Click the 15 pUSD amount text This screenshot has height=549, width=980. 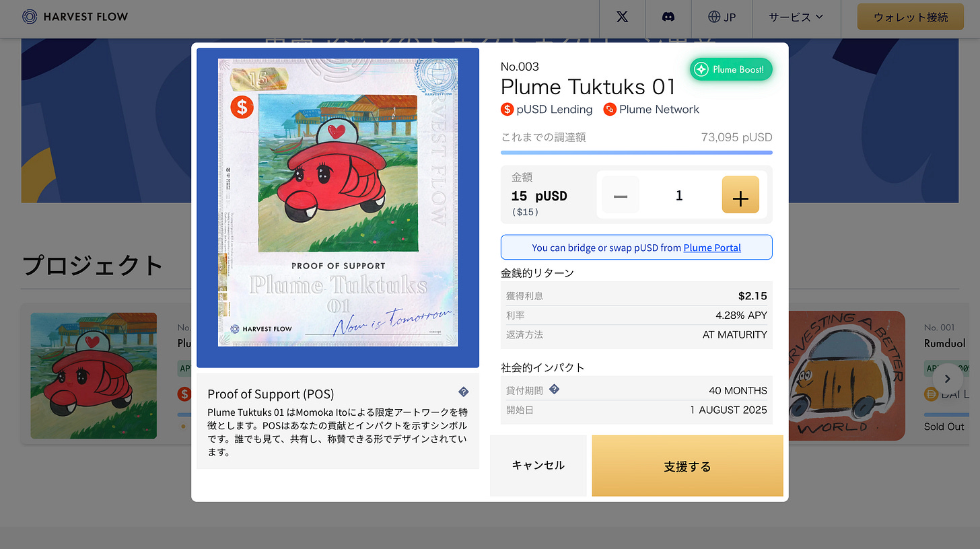(539, 196)
